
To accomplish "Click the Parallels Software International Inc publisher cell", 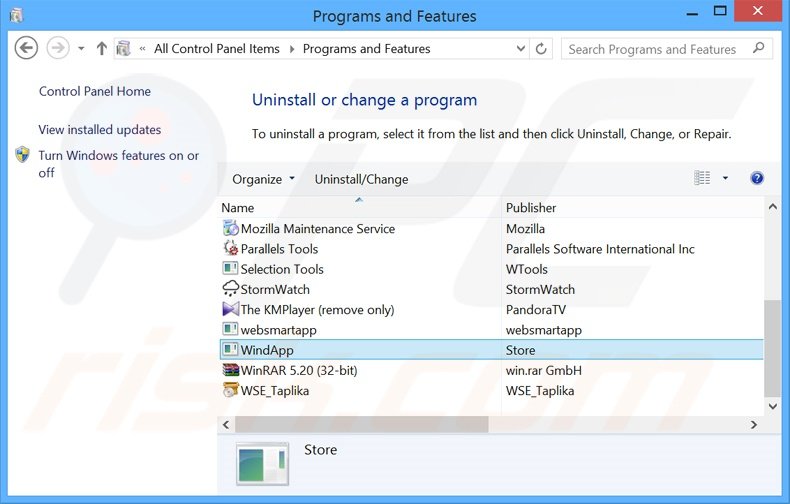I will pos(600,249).
